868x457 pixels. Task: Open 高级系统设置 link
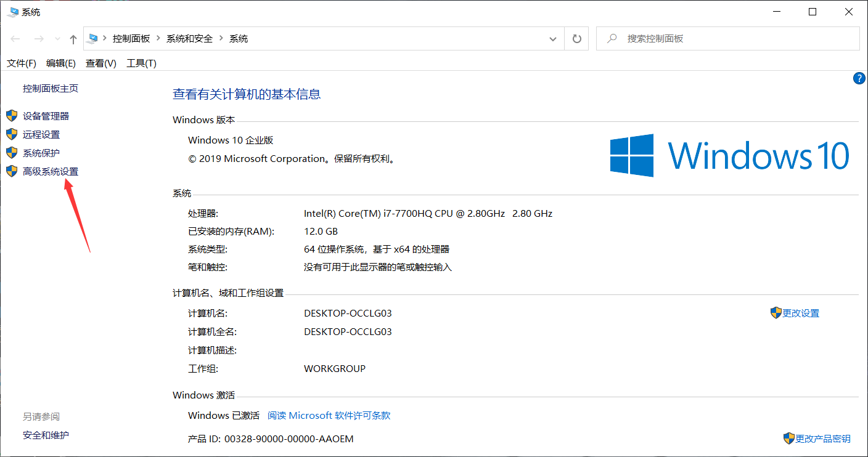(51, 171)
